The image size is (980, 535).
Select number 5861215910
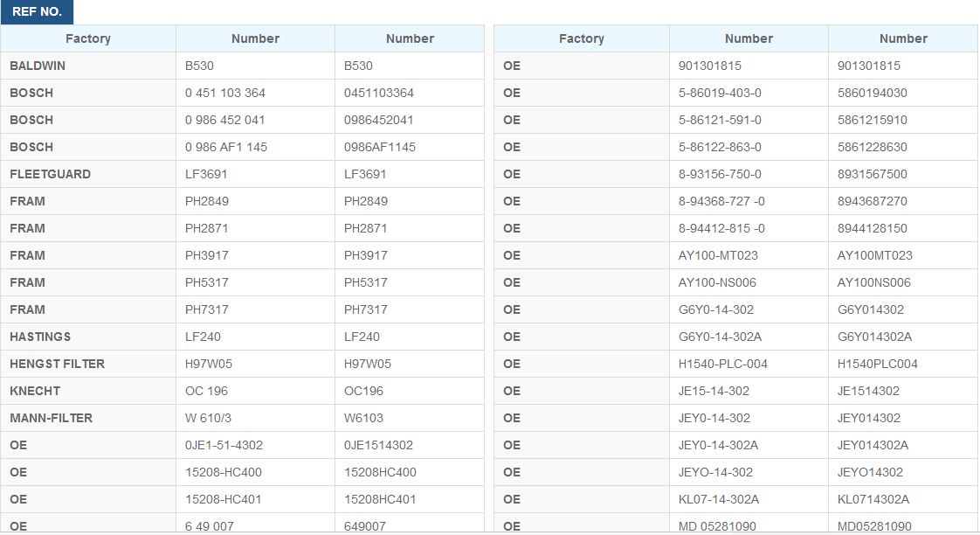point(873,120)
